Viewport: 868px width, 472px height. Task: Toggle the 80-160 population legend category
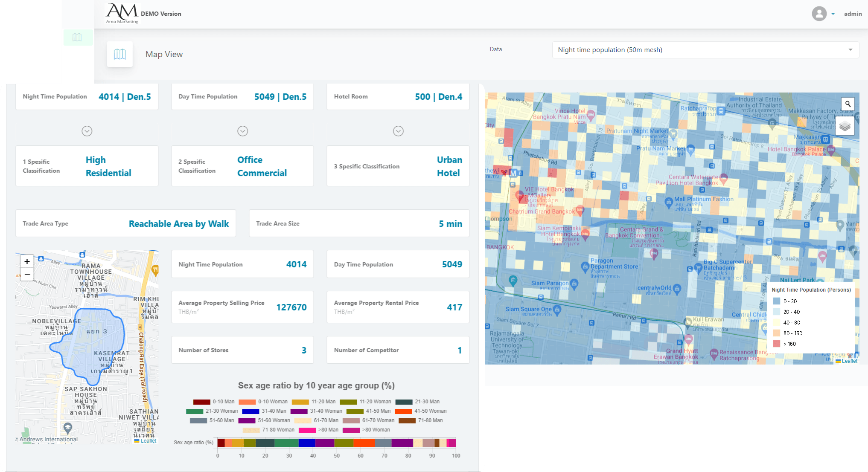pos(787,333)
